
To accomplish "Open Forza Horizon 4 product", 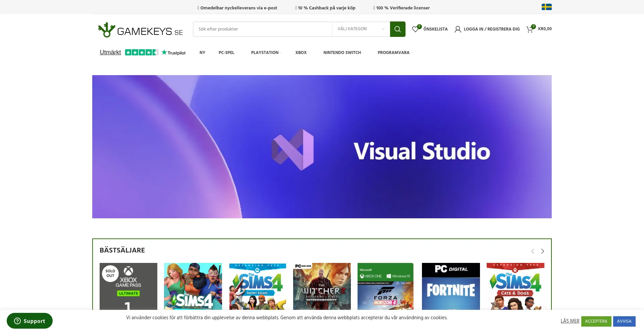I will click(x=385, y=286).
